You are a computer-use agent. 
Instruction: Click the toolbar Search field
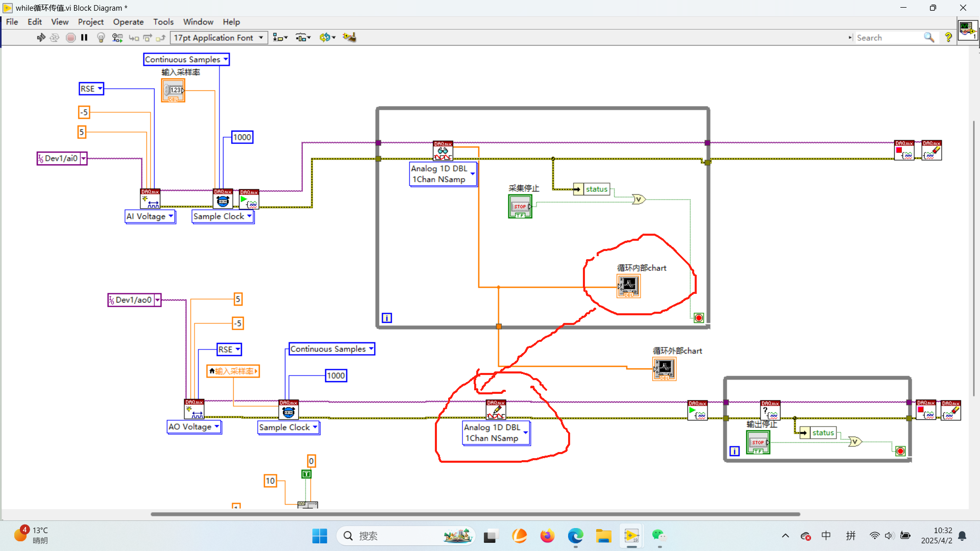(x=889, y=38)
